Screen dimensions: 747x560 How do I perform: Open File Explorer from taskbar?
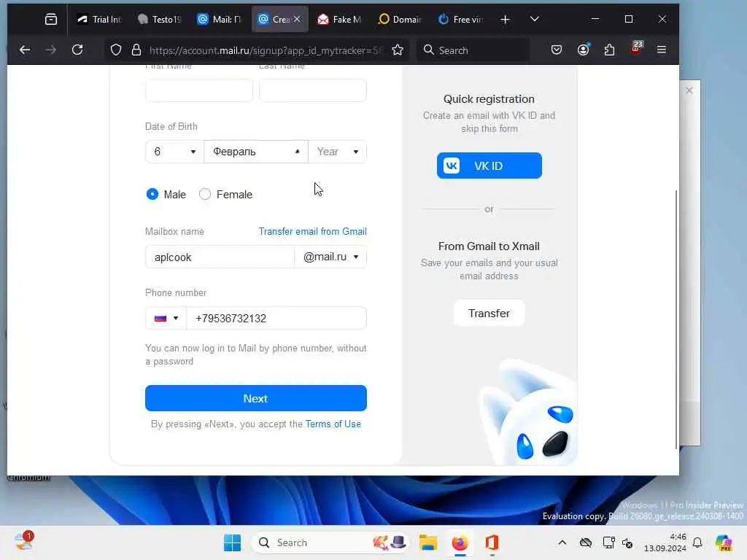(x=427, y=542)
